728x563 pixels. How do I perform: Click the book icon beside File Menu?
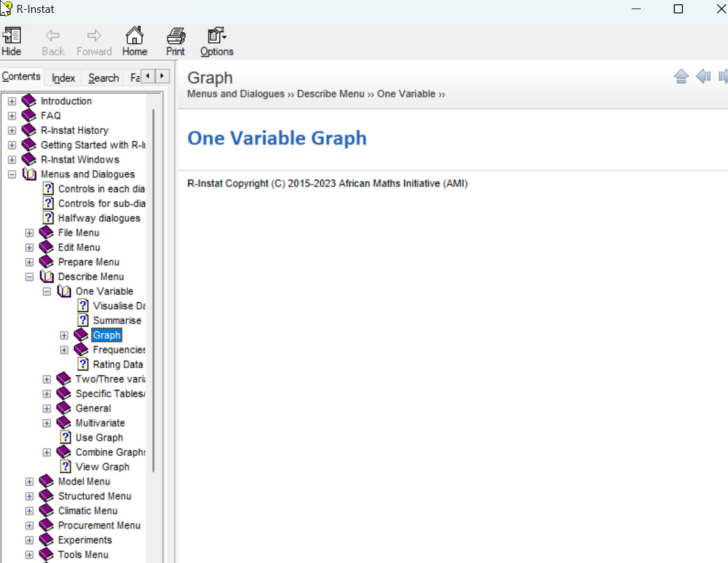[x=46, y=233]
